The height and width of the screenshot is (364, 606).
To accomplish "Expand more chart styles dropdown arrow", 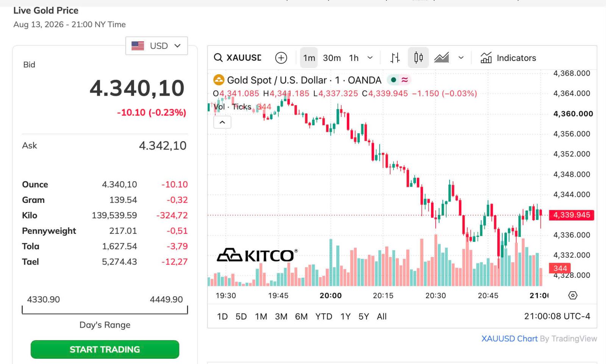I will tap(461, 58).
